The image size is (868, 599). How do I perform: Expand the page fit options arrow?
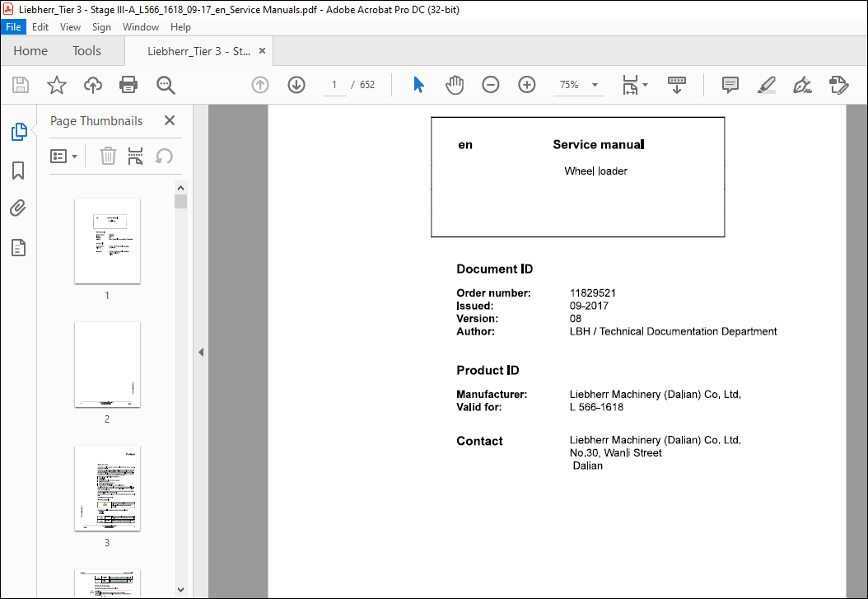[646, 85]
